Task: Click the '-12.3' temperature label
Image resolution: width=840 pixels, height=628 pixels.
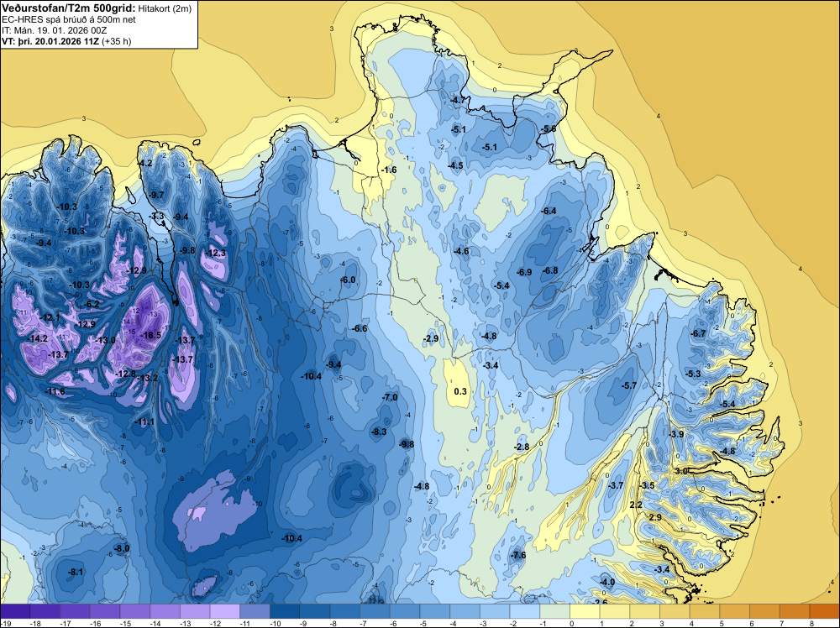Action: (x=216, y=254)
